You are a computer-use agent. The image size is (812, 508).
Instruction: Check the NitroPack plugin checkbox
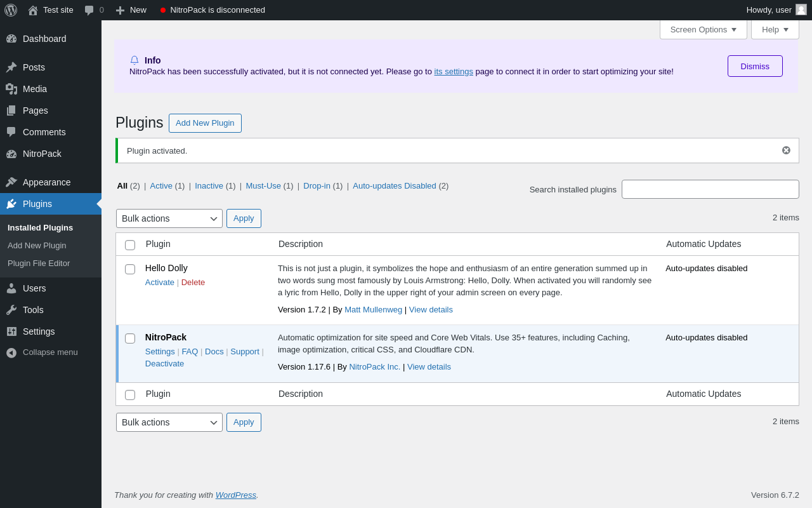(x=130, y=338)
